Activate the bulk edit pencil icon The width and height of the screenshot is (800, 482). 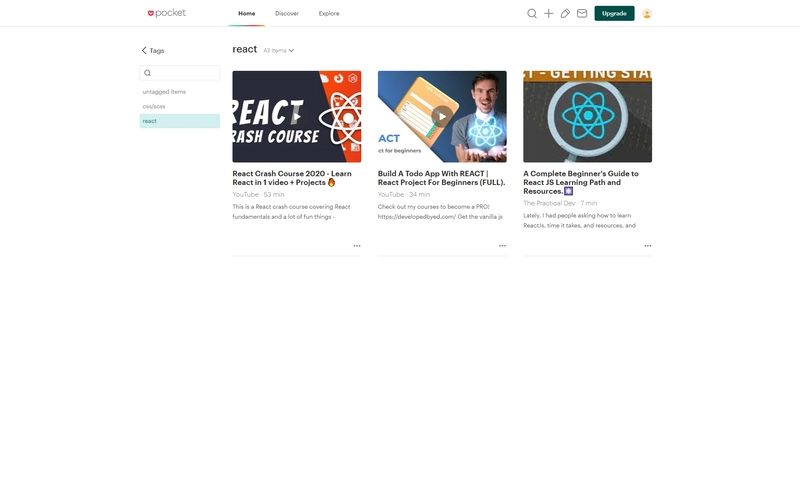tap(565, 14)
